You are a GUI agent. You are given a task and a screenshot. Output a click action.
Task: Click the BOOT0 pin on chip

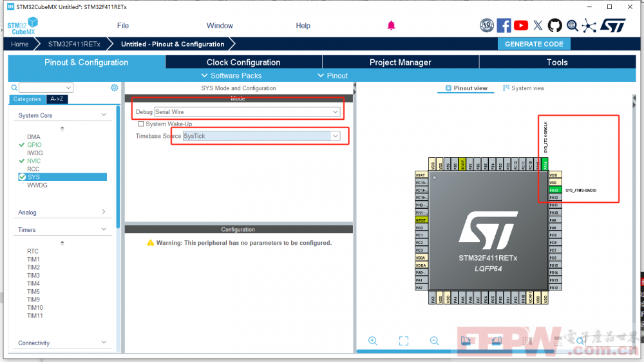(x=462, y=164)
